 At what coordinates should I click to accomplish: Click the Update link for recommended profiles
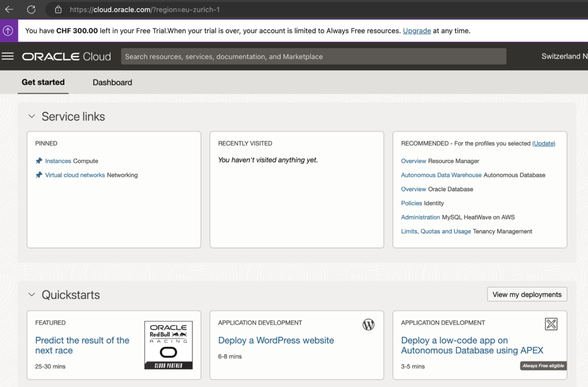pyautogui.click(x=544, y=143)
